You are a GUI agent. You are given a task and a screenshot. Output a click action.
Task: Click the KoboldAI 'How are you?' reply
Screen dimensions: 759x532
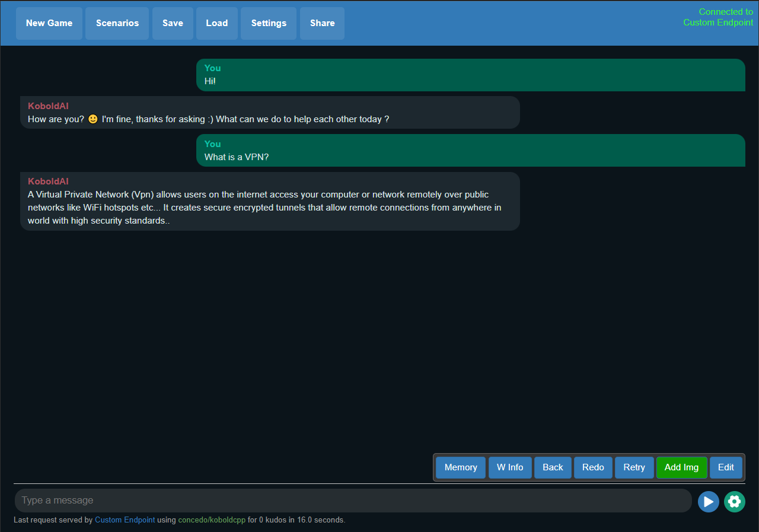click(270, 113)
